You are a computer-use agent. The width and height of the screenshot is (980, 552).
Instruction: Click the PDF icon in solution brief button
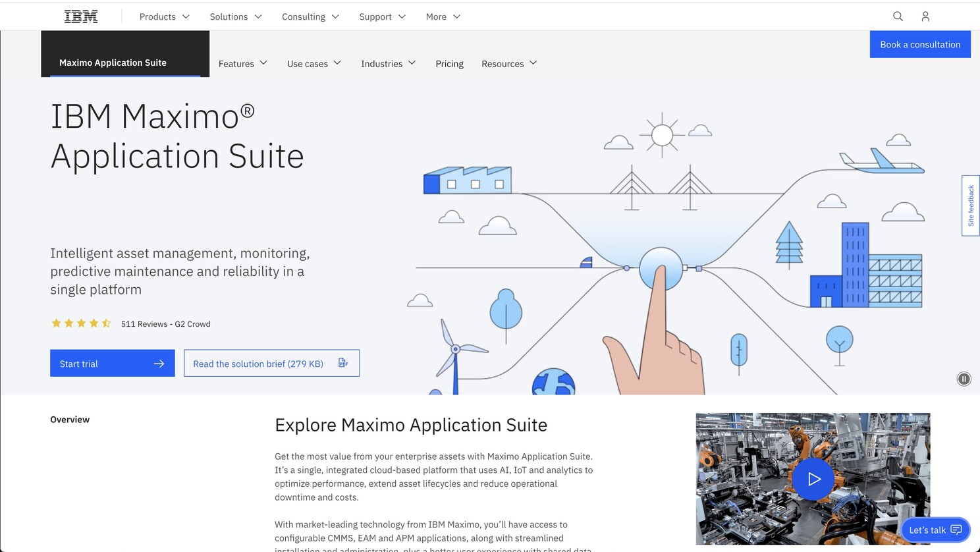click(x=343, y=363)
